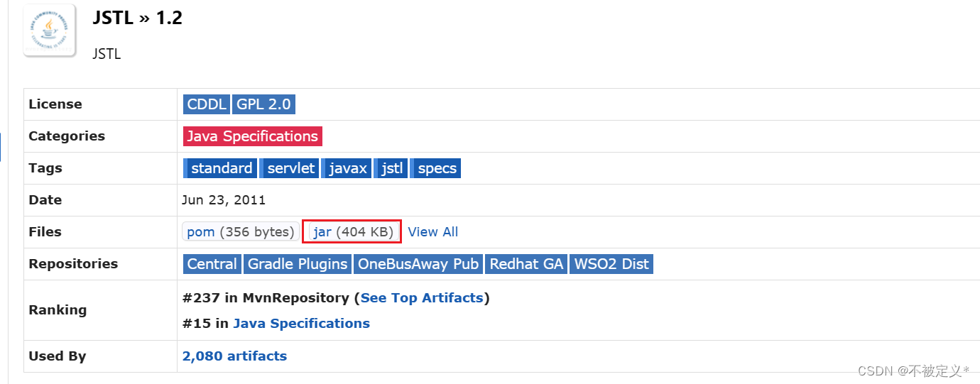Open the GPL 2.0 license badge
Image resolution: width=980 pixels, height=384 pixels.
coord(263,104)
